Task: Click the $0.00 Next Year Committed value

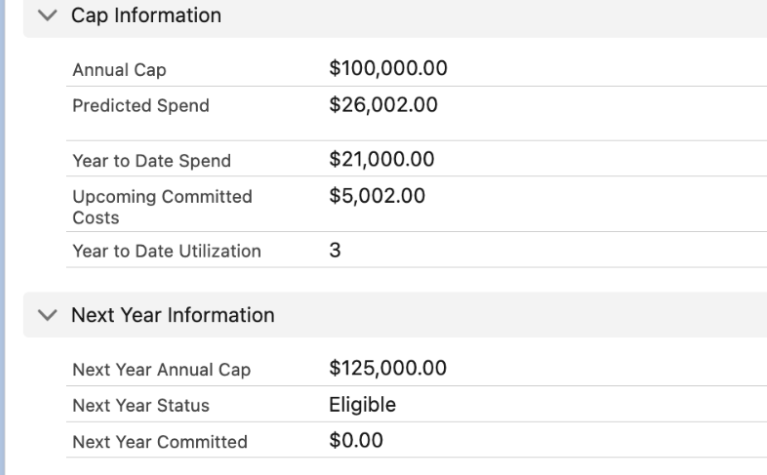Action: [x=356, y=441]
